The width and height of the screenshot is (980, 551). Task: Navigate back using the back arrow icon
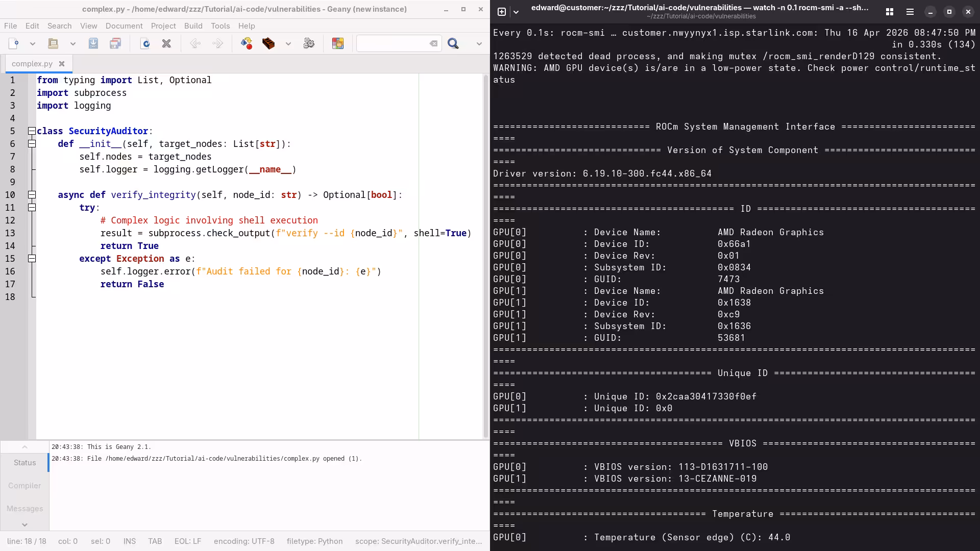(x=195, y=44)
